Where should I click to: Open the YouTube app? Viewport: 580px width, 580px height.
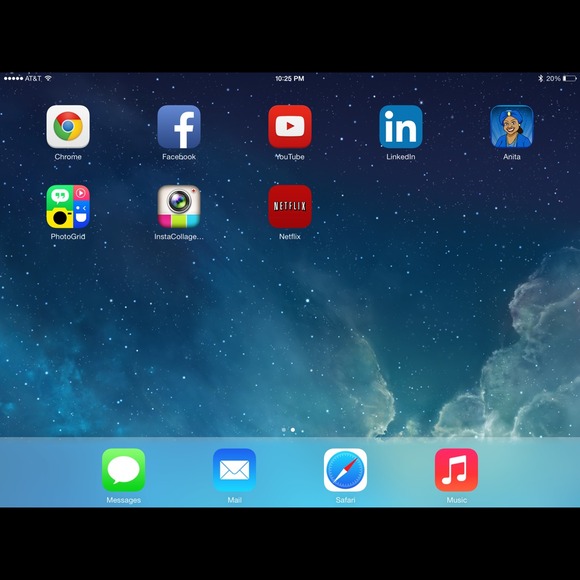(x=290, y=127)
